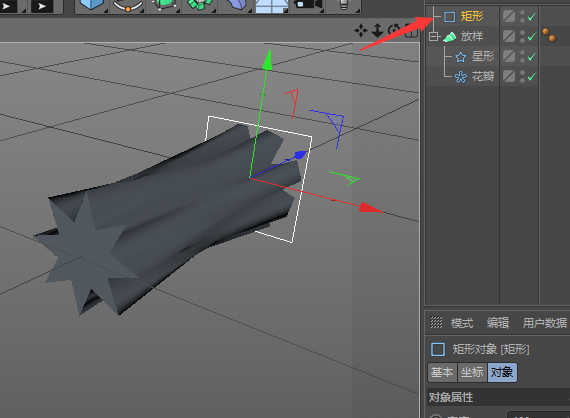Select the cube primitive icon in toolbar
The width and height of the screenshot is (570, 418).
(92, 5)
